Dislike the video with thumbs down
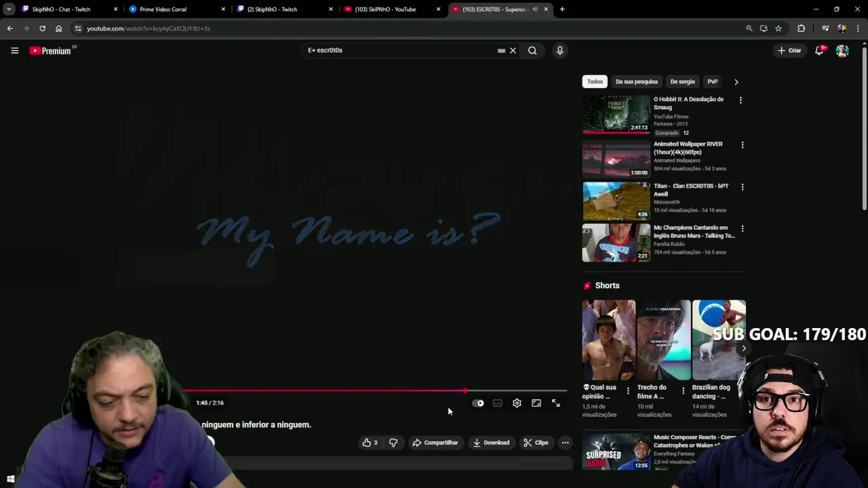The width and height of the screenshot is (868, 488). coord(393,443)
